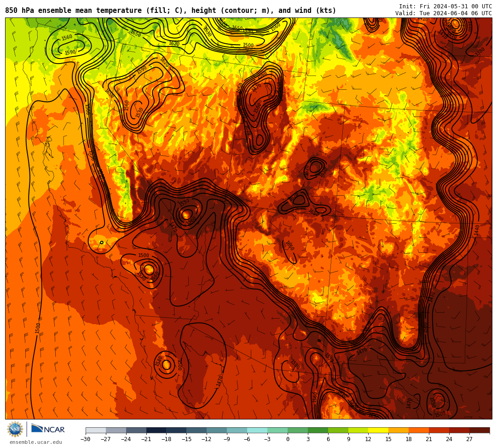497x448 pixels.
Task: Pick the yellow colorbar segment between 12 and 15
Action: click(x=379, y=430)
